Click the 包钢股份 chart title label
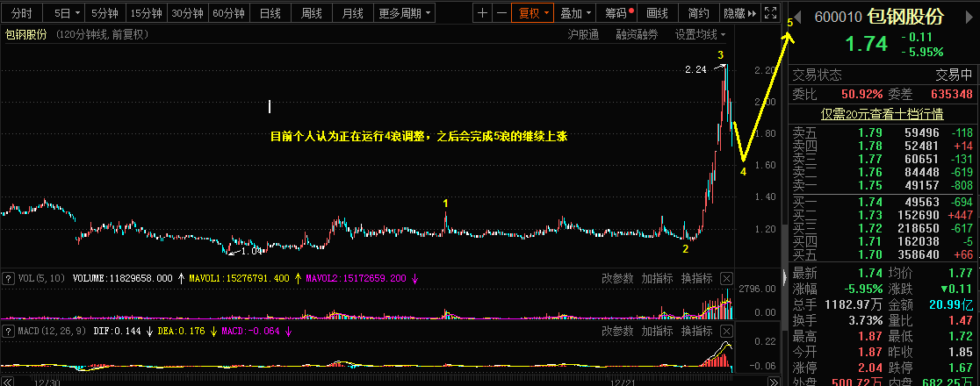Viewport: 980px width, 386px height. pyautogui.click(x=26, y=35)
